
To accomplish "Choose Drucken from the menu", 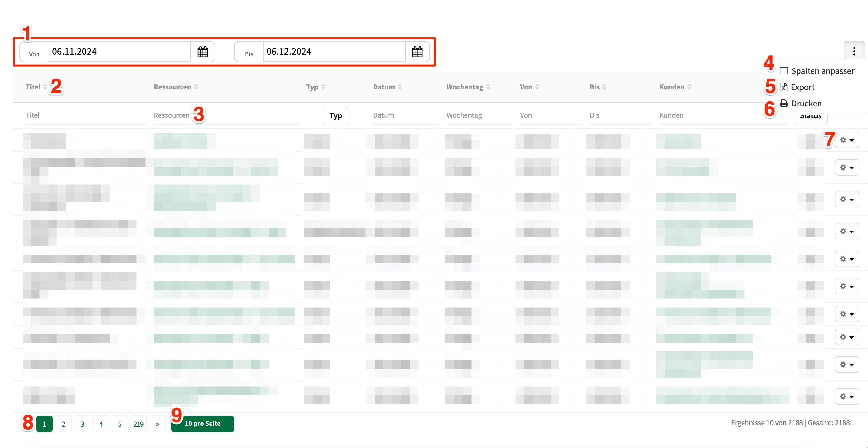I will click(x=801, y=104).
